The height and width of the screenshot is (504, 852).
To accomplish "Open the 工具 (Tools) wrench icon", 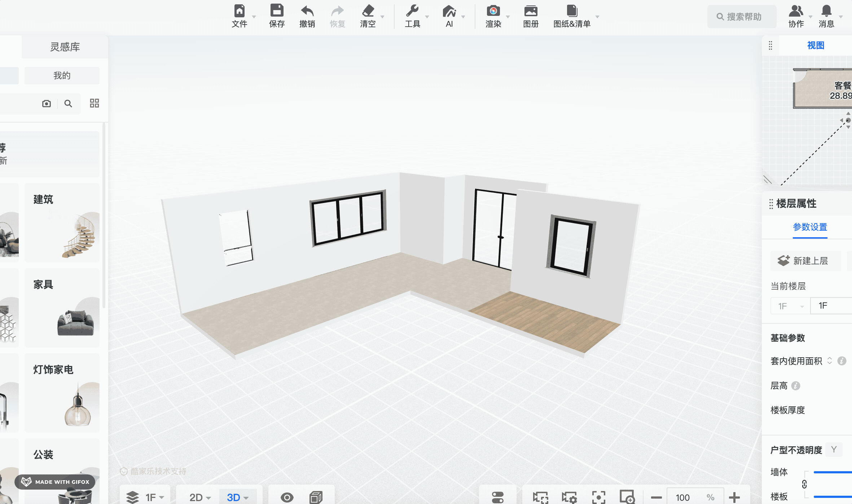I will pos(412,11).
